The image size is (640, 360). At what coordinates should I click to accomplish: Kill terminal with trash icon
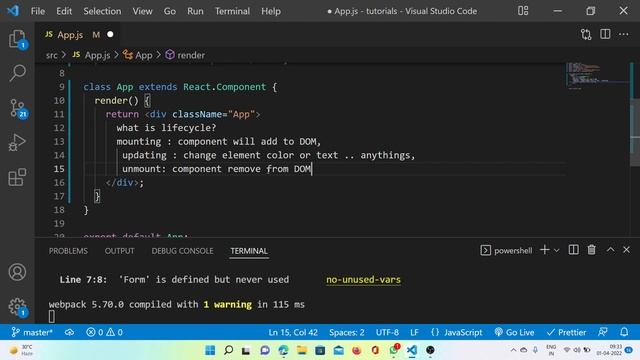tap(591, 250)
